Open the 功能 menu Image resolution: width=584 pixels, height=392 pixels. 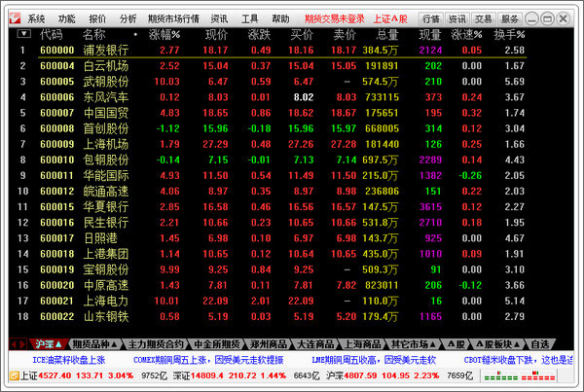(66, 19)
